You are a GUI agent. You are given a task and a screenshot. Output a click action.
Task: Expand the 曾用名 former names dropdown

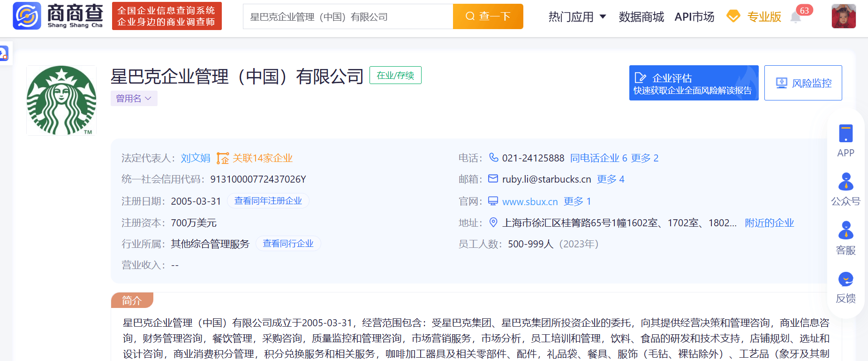134,98
